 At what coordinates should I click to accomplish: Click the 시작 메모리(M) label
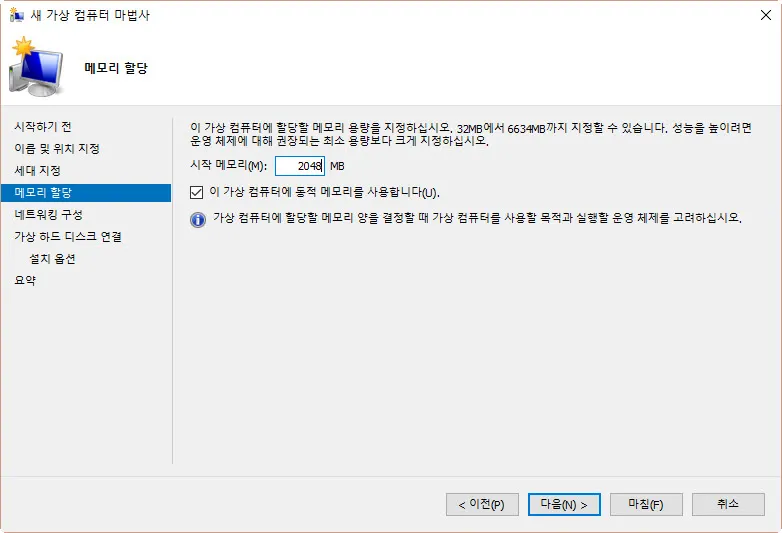pos(228,166)
